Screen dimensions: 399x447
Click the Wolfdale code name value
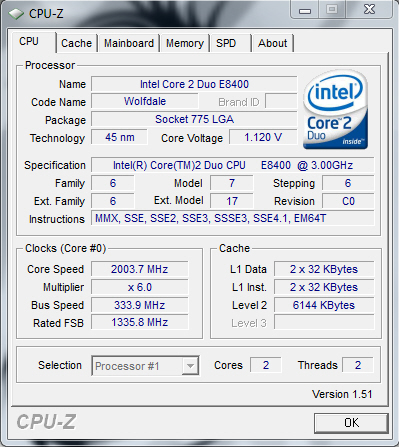145,101
